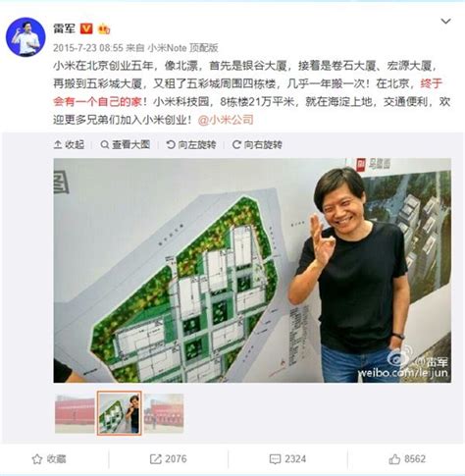Click the repost icon with 2076
465x476 pixels.
pyautogui.click(x=155, y=459)
